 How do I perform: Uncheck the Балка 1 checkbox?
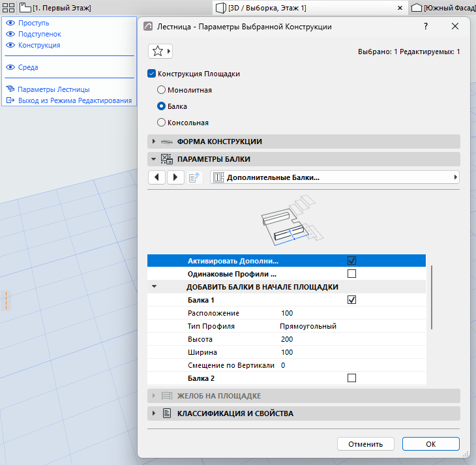351,300
